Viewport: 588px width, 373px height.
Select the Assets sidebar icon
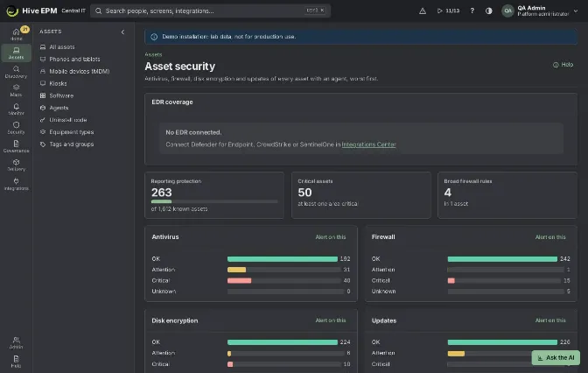click(16, 53)
